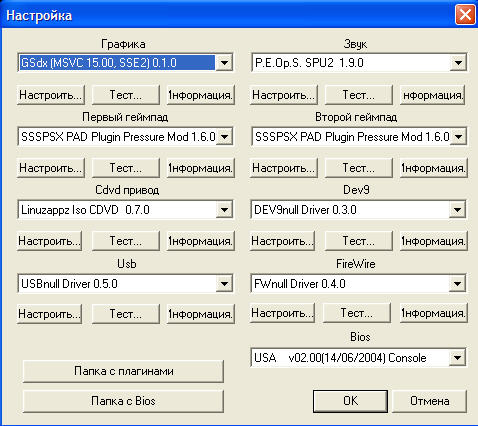Confirm settings with OK
Image resolution: width=478 pixels, height=426 pixels.
[x=350, y=401]
